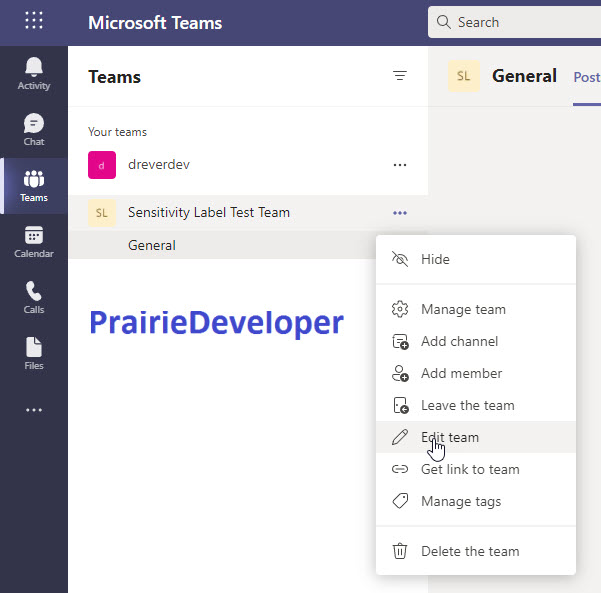The height and width of the screenshot is (593, 601).
Task: Open the app launcher grid icon
Action: [x=34, y=20]
